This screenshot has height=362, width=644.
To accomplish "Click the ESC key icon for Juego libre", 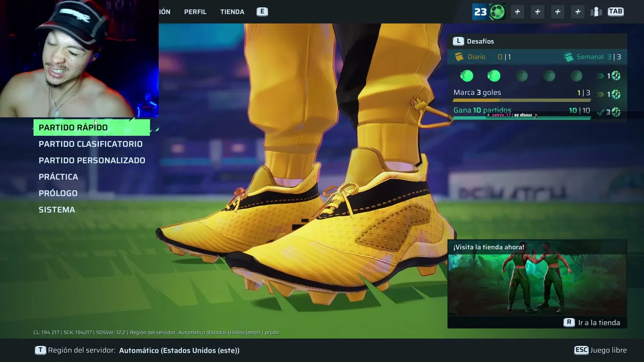I will click(581, 350).
